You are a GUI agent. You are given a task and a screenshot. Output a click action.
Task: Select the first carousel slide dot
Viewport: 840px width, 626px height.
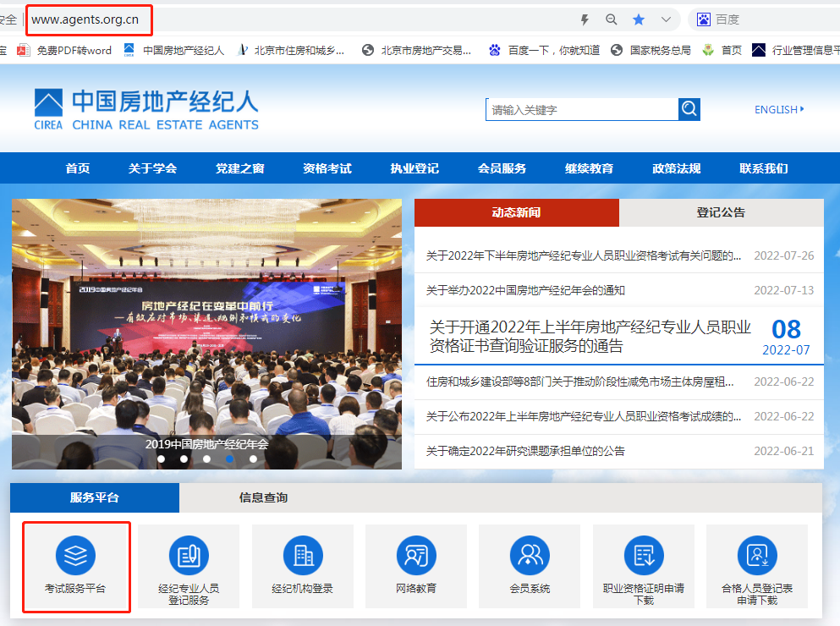click(162, 459)
